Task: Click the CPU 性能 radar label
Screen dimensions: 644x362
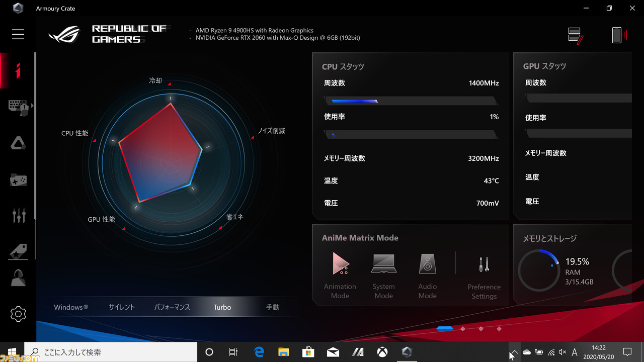Action: pyautogui.click(x=74, y=133)
